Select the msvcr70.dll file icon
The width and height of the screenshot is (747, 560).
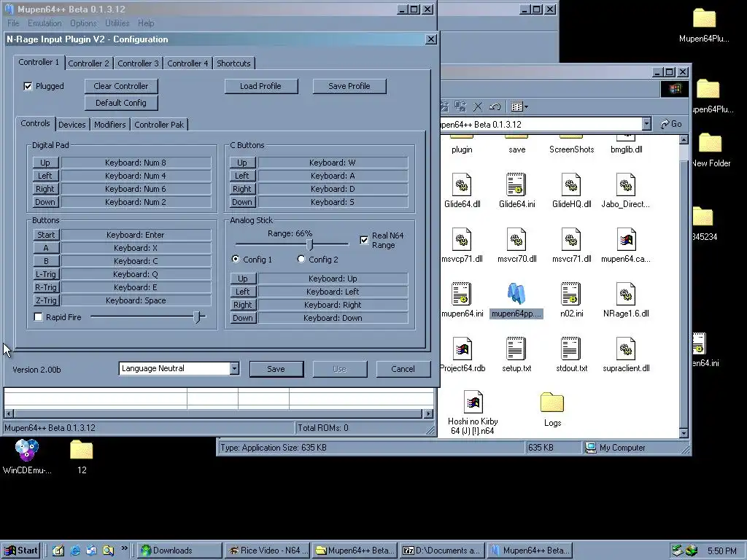click(x=516, y=239)
